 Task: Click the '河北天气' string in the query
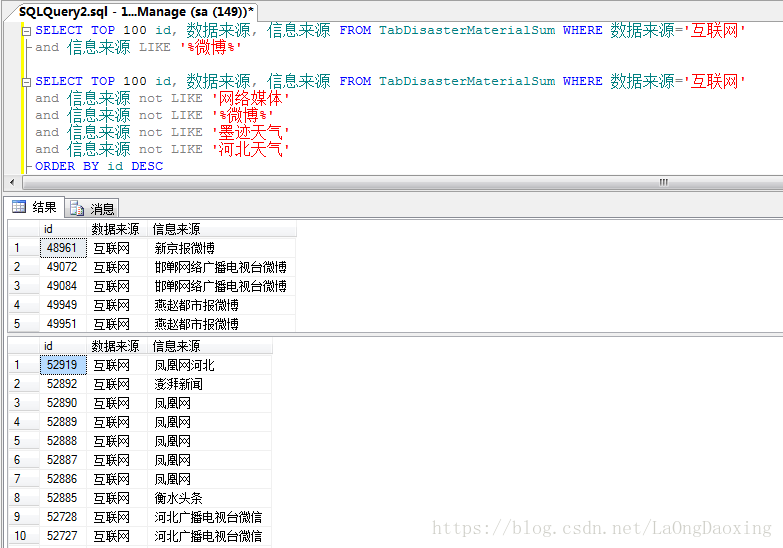pyautogui.click(x=251, y=149)
